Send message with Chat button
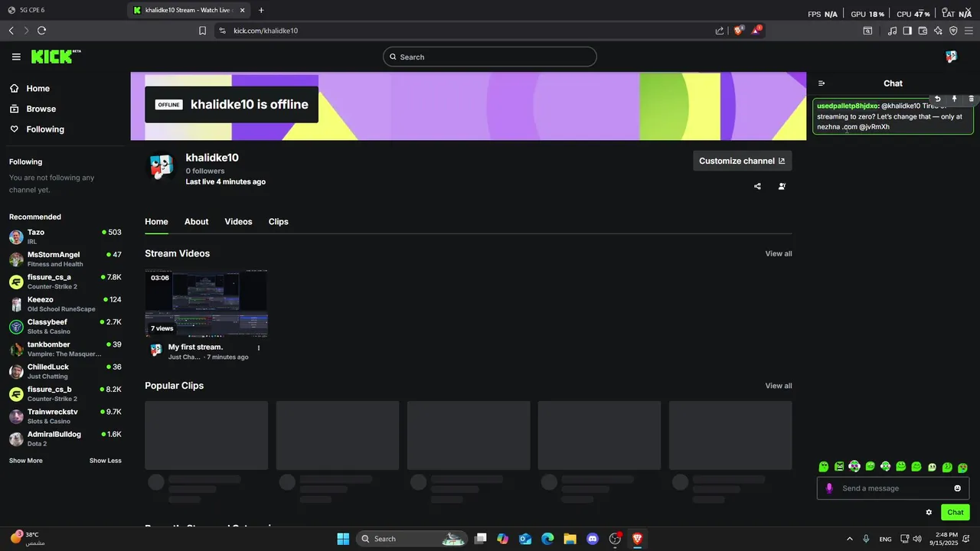 pyautogui.click(x=955, y=513)
